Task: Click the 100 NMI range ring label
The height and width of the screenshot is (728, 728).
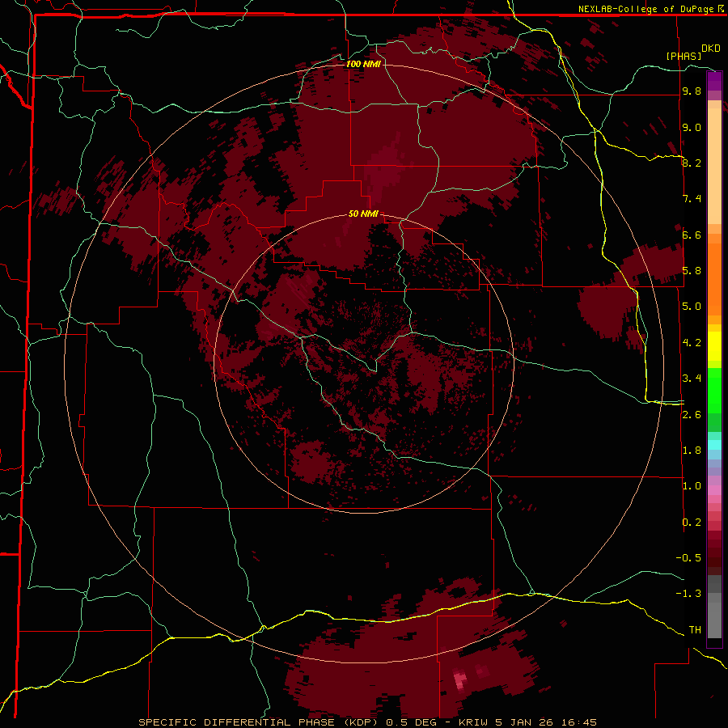Action: [x=363, y=64]
